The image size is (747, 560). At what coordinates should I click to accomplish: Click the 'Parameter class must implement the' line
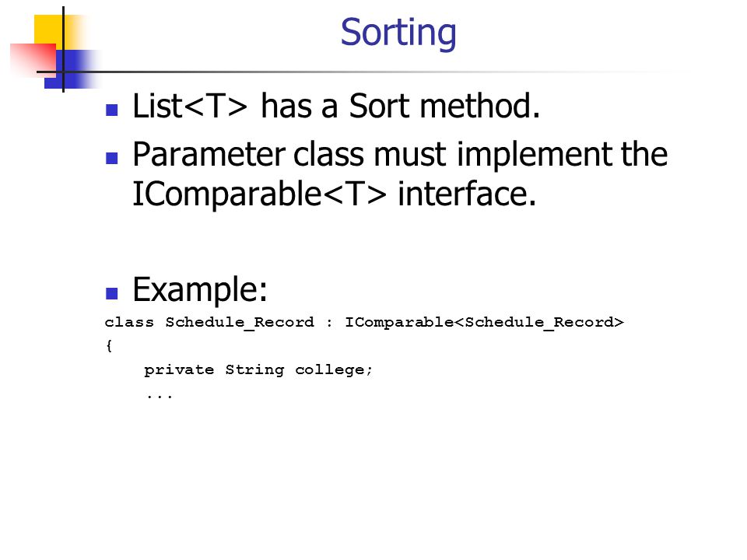click(400, 155)
